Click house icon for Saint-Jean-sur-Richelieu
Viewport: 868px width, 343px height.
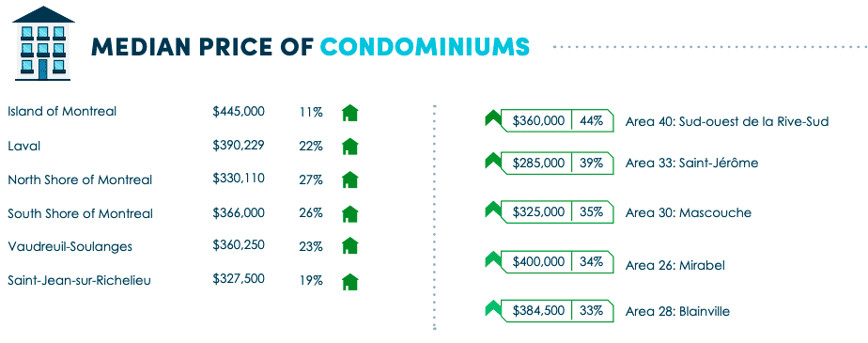(349, 282)
